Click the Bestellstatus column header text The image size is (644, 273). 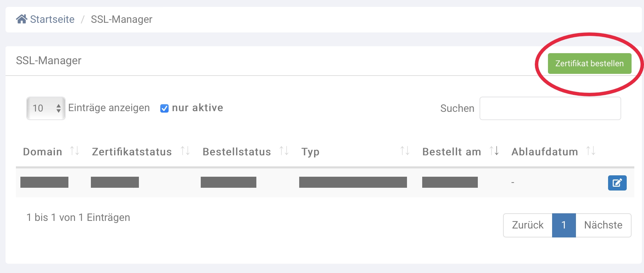237,152
